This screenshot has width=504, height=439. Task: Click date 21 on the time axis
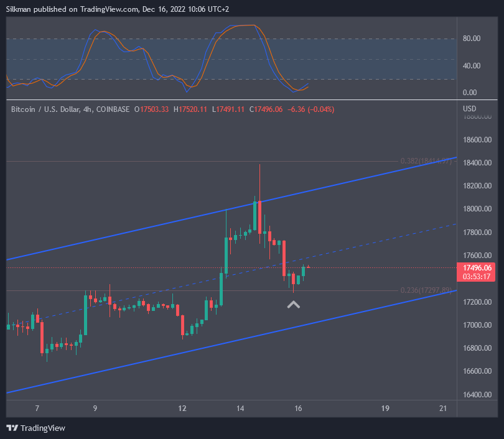pyautogui.click(x=443, y=409)
